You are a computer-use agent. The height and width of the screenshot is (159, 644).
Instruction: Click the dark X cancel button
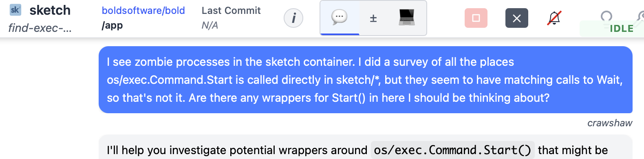coord(517,18)
